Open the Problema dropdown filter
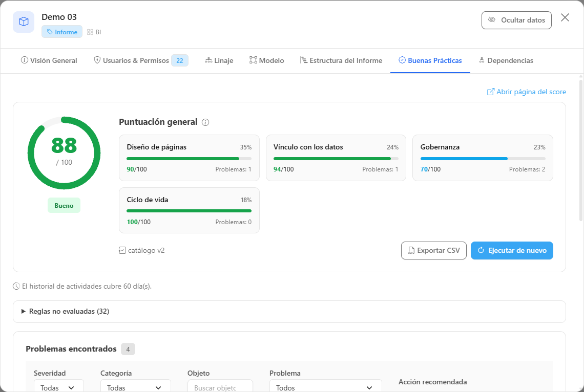584x392 pixels. click(x=325, y=387)
